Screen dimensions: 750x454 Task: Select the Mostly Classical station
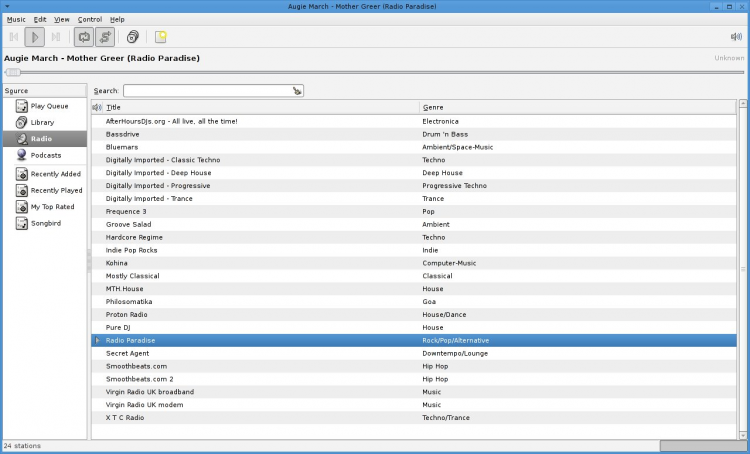click(x=132, y=277)
